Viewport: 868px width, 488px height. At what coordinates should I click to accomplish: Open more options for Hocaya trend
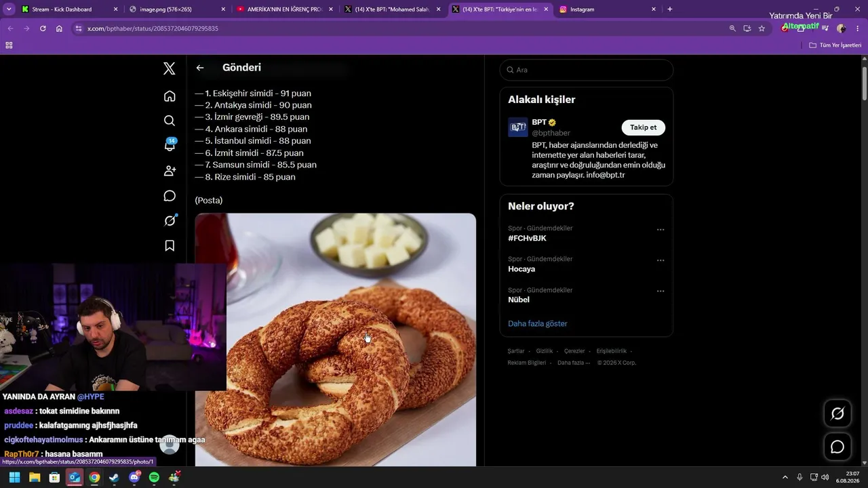coord(660,260)
